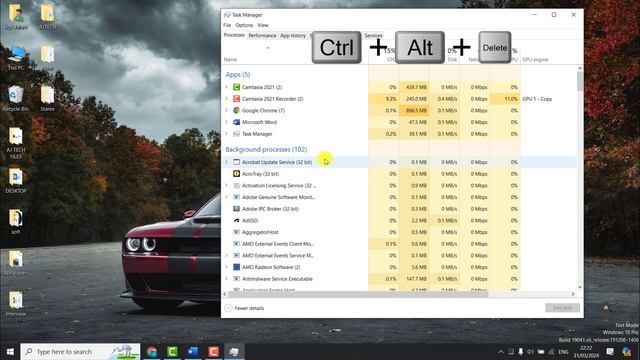Show hidden tray icons chevron
Screen dimensions: 640x360
[x=500, y=351]
